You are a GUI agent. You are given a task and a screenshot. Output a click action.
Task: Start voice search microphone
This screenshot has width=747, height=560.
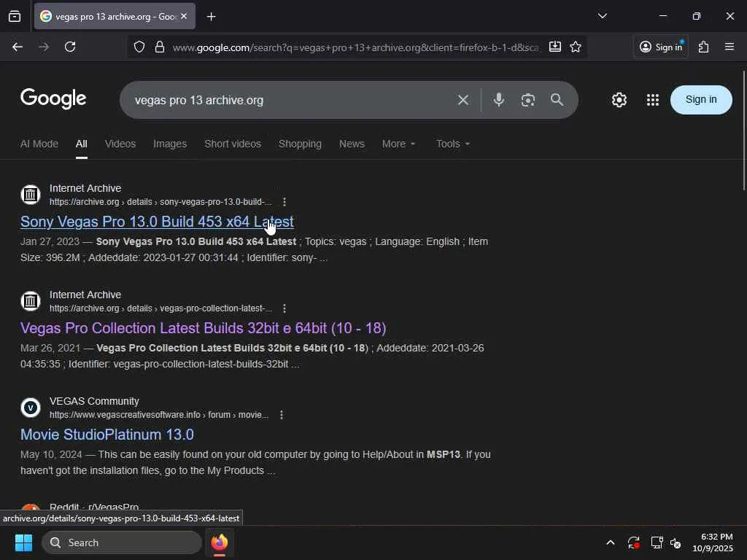[499, 100]
